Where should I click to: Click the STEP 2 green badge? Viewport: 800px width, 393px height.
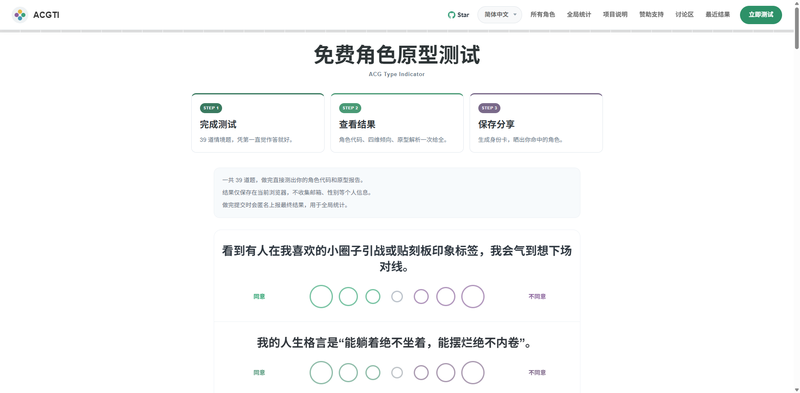tap(350, 108)
